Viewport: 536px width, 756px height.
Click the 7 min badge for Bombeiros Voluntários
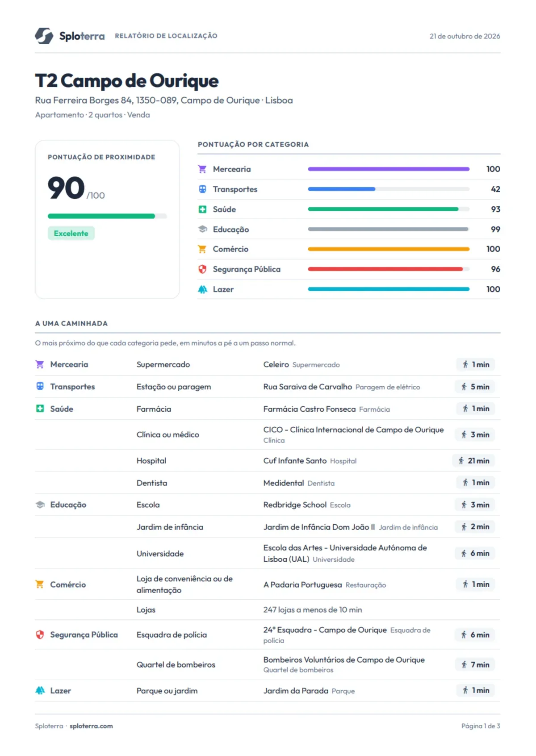point(475,664)
